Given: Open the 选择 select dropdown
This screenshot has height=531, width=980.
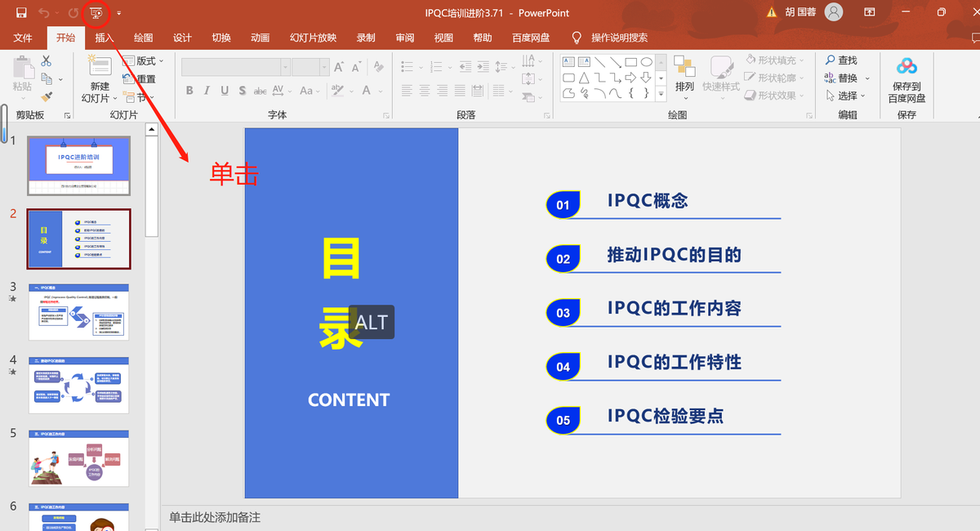Looking at the screenshot, I should pos(845,96).
